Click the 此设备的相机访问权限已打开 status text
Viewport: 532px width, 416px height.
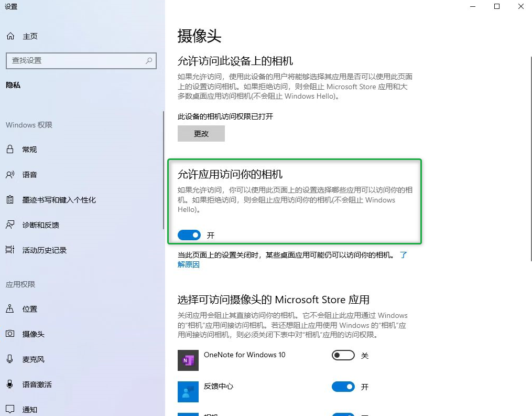(x=225, y=116)
